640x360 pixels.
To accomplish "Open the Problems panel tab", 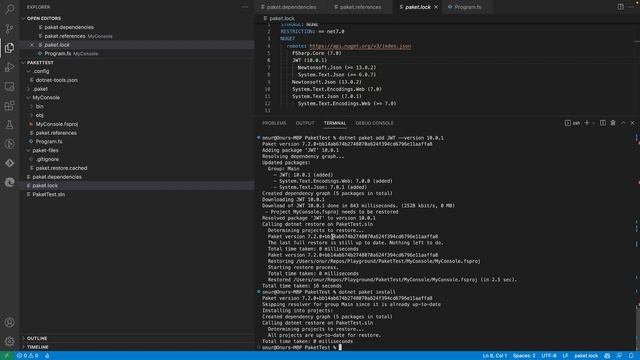I will [274, 123].
